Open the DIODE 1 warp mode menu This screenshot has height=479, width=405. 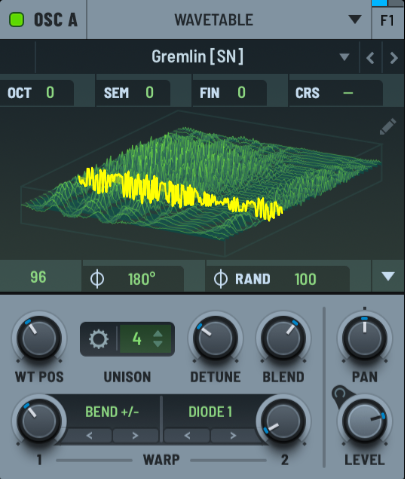210,412
